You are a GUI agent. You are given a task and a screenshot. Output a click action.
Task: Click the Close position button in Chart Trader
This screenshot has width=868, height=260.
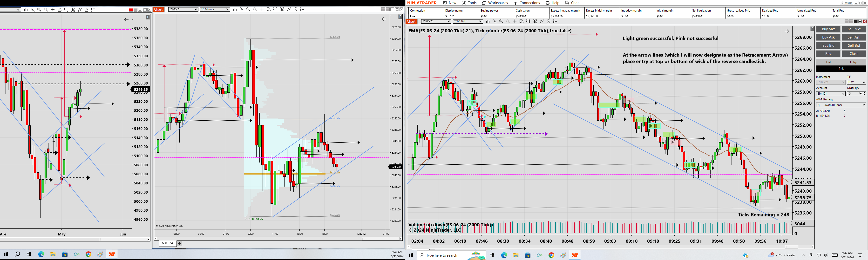point(854,54)
